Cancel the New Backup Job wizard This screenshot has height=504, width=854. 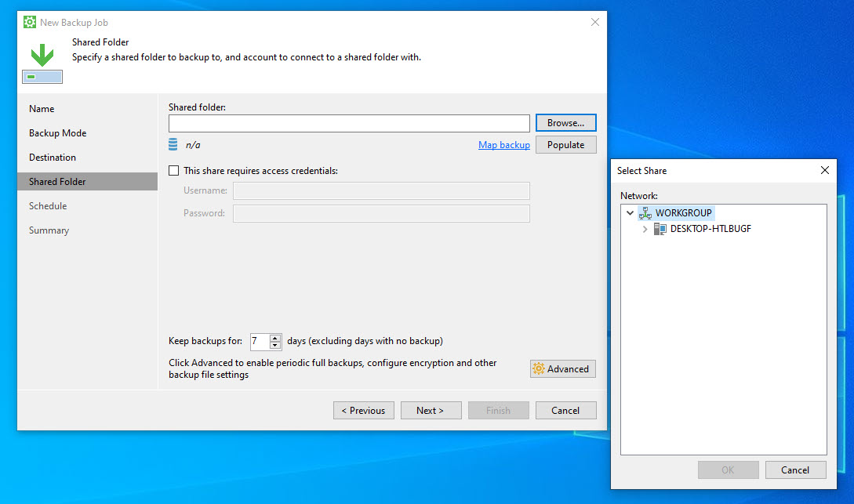[x=565, y=411]
